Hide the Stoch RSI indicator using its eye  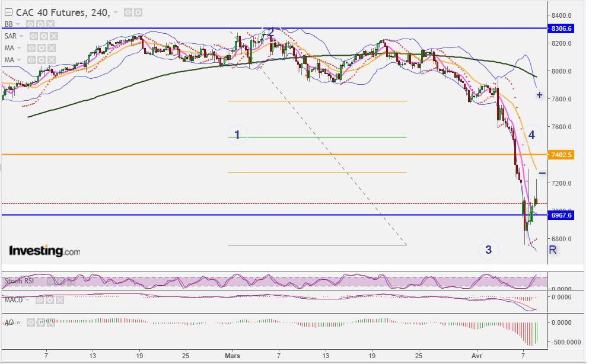pyautogui.click(x=51, y=281)
